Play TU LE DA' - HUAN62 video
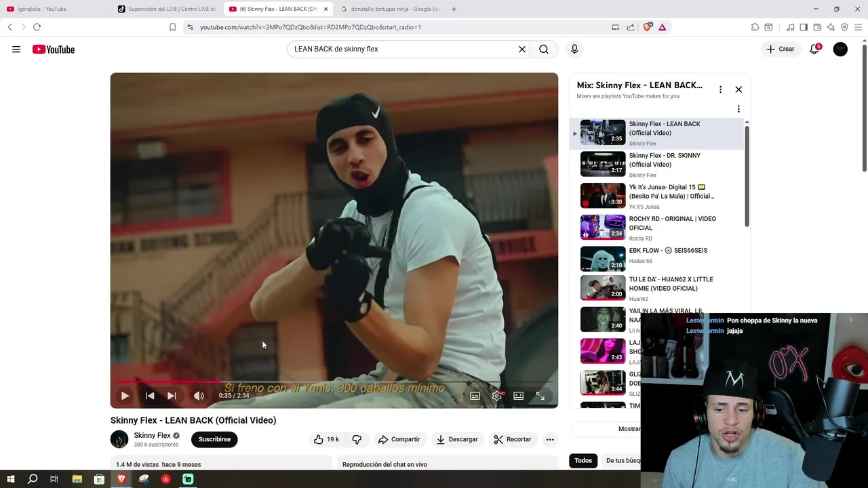 [x=658, y=288]
